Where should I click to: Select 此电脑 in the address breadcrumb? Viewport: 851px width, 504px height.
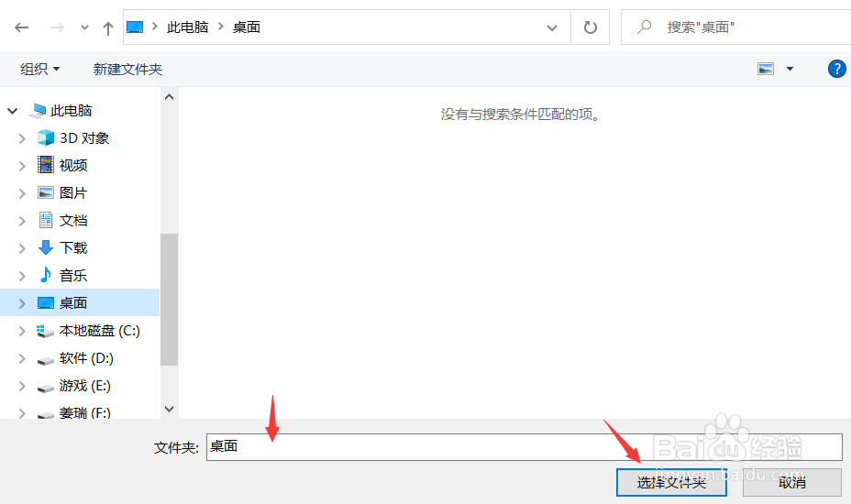click(x=187, y=27)
